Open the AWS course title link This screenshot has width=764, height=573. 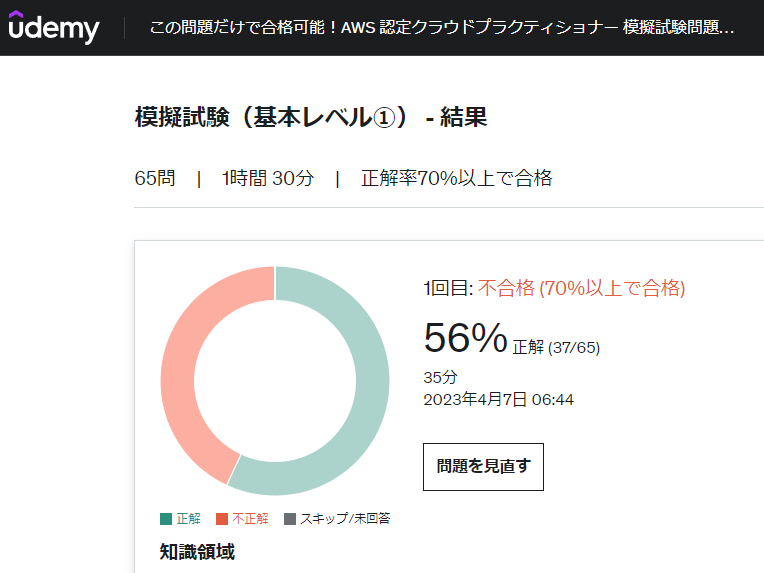click(x=441, y=27)
